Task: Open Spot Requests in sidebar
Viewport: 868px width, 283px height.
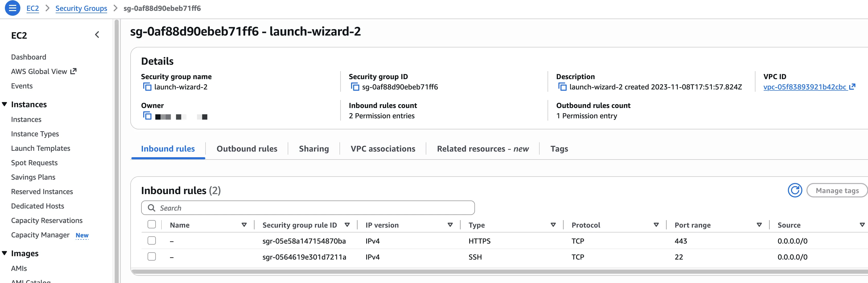Action: pyautogui.click(x=34, y=163)
